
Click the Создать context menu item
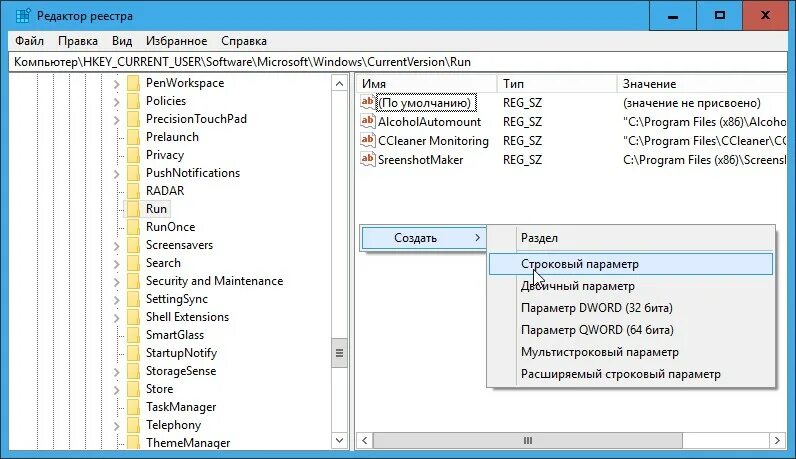(x=423, y=238)
